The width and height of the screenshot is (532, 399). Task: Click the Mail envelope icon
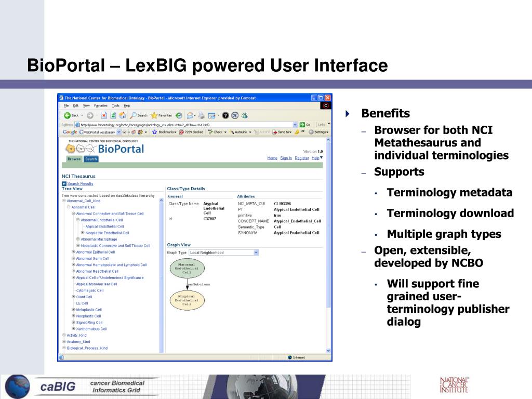[x=190, y=116]
